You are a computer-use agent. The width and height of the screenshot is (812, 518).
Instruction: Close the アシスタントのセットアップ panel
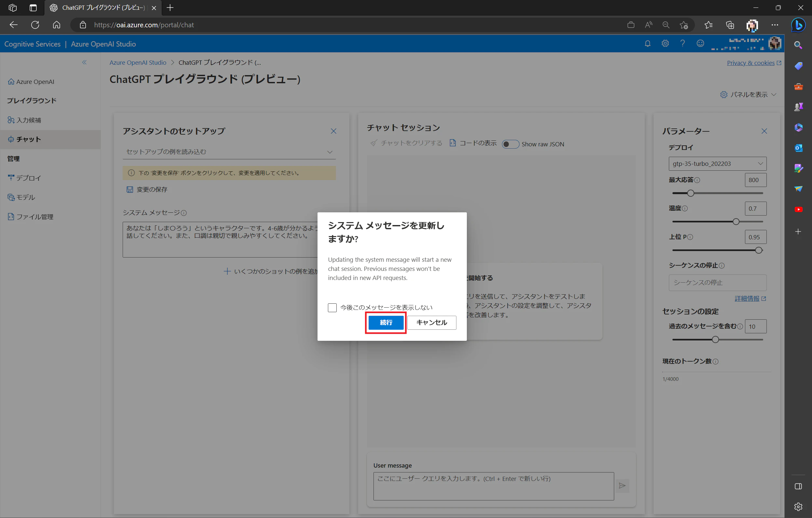(x=333, y=131)
